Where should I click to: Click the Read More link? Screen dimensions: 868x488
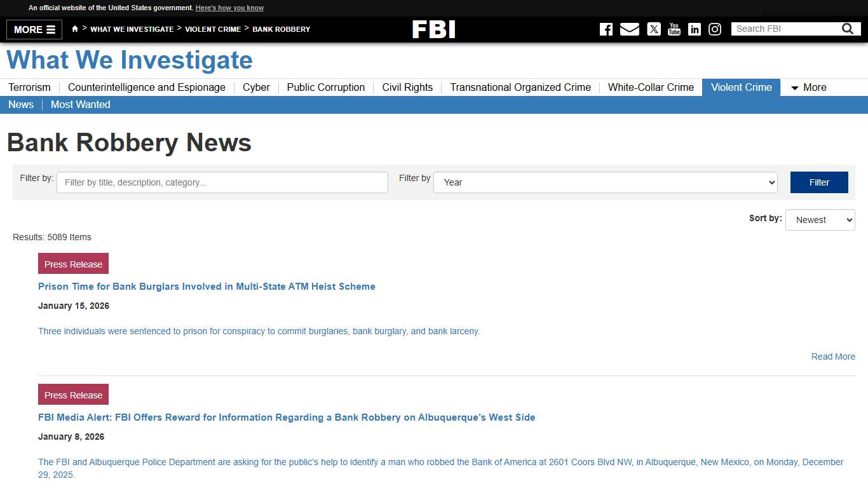[x=832, y=356]
